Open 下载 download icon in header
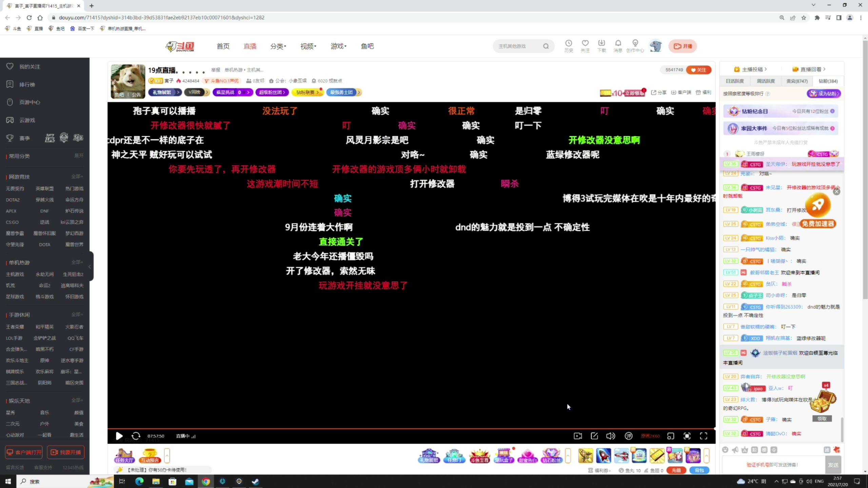Viewport: 868px width, 488px height. coord(601,46)
